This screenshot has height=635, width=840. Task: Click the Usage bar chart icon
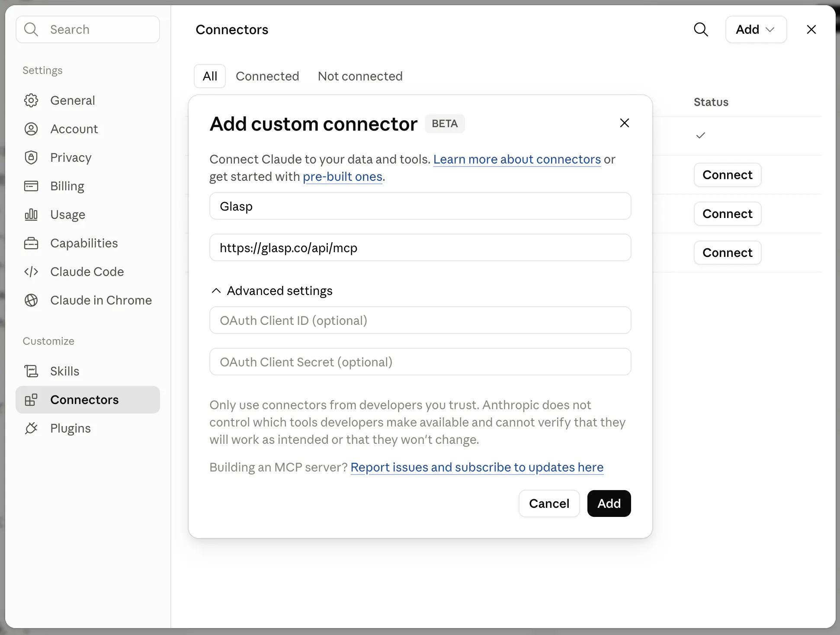pyautogui.click(x=31, y=215)
